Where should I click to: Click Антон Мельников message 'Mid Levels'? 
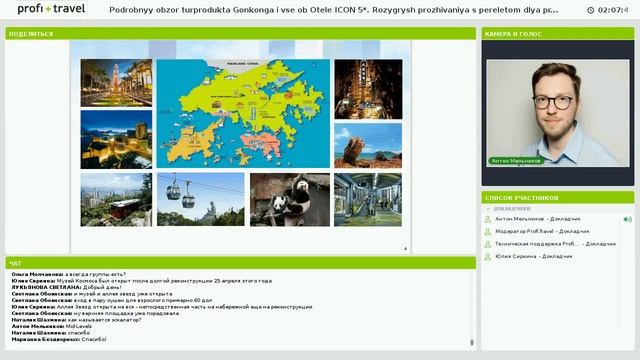click(52, 327)
